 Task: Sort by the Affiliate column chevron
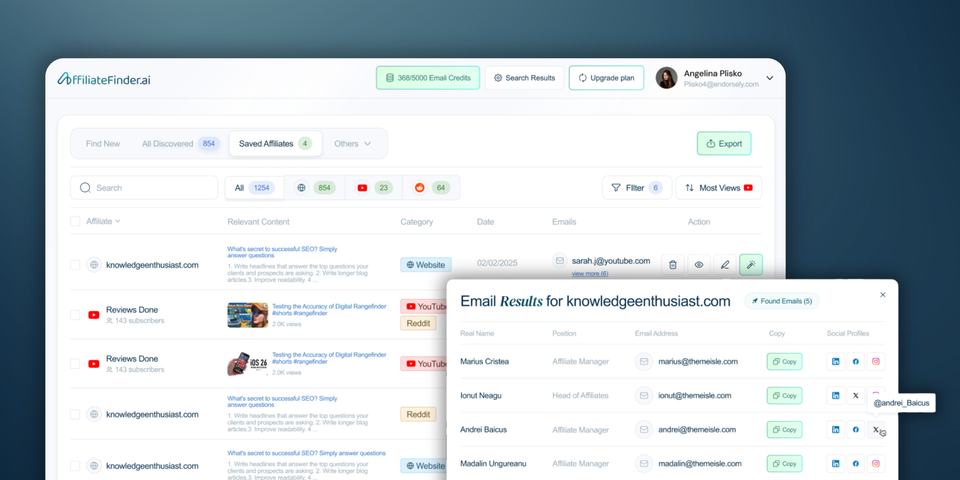pyautogui.click(x=118, y=221)
